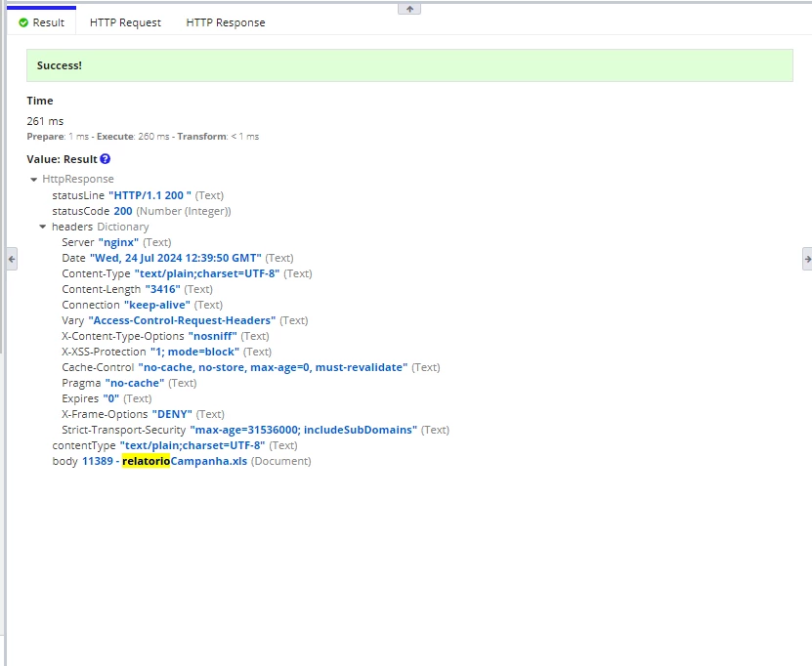This screenshot has height=666, width=812.
Task: Click the right-arrow panel handle
Action: pos(807,259)
